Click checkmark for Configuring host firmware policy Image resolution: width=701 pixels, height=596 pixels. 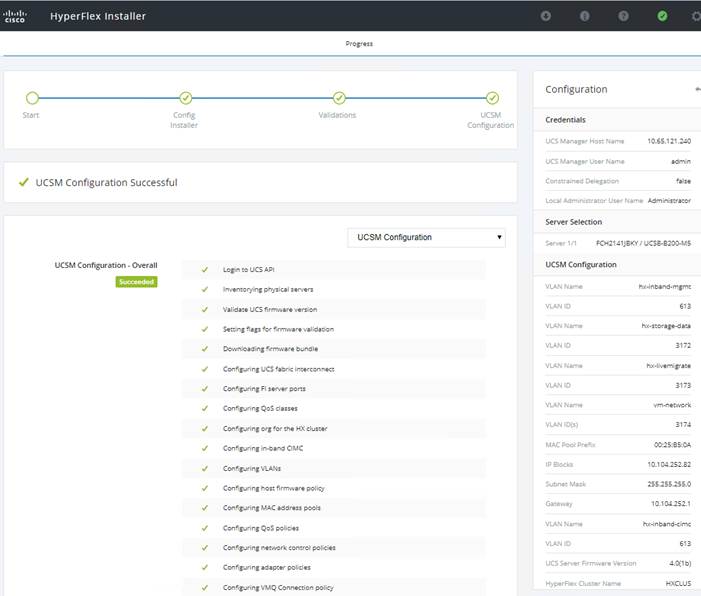[205, 488]
